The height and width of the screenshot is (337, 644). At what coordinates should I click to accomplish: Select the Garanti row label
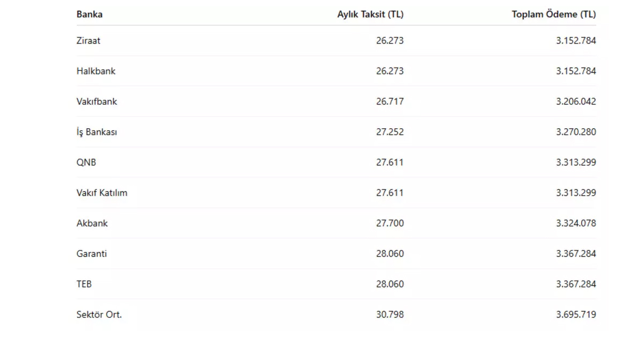(92, 253)
